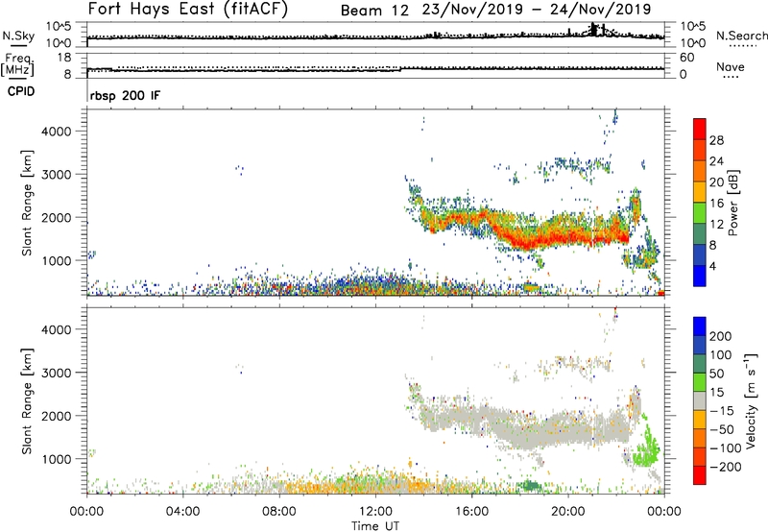
Task: Click the '18' frequency axis tick label
Action: point(64,58)
